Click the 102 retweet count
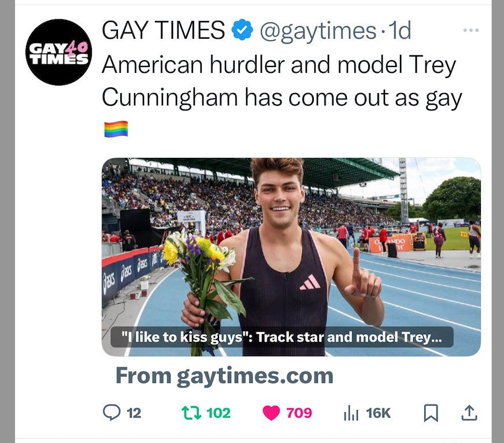This screenshot has width=504, height=443. [218, 413]
